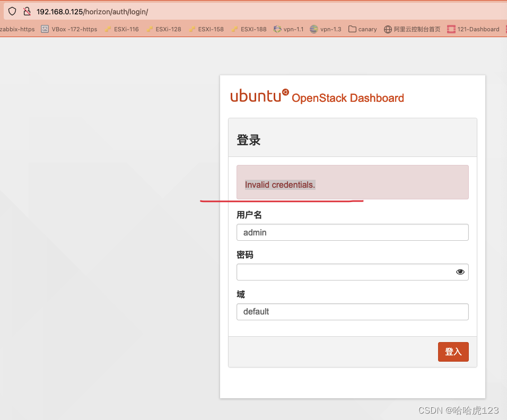Viewport: 507px width, 420px height.
Task: Select the Invalid credentials error message
Action: pos(279,185)
